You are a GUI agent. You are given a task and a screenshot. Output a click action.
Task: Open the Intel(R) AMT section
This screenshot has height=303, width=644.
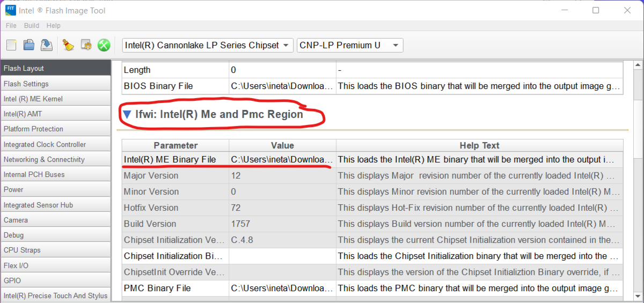(55, 114)
